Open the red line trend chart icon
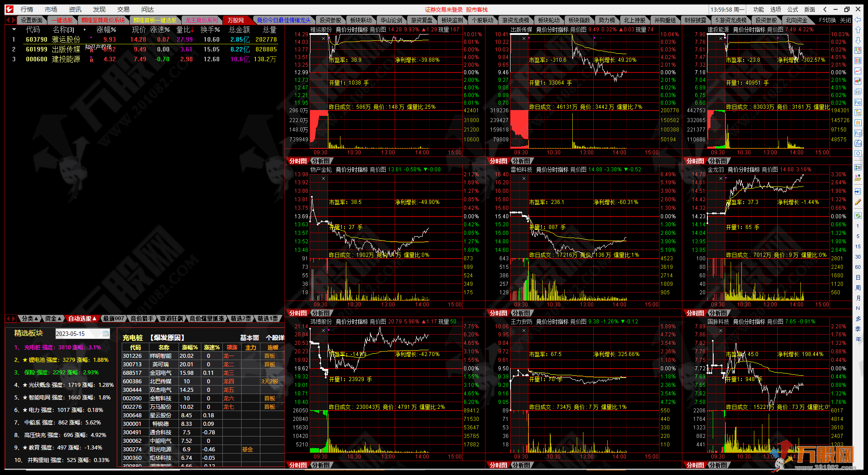The width and height of the screenshot is (868, 475). (x=858, y=71)
